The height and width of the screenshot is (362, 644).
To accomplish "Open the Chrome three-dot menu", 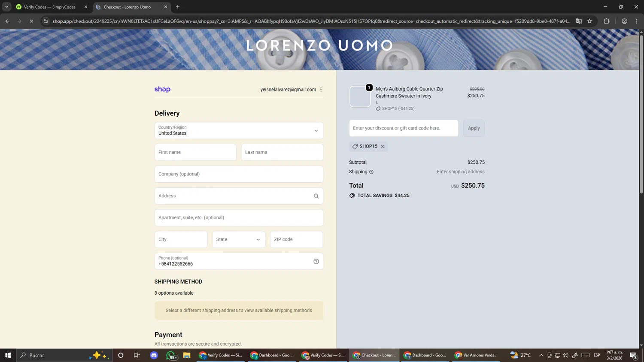I will click(x=637, y=21).
